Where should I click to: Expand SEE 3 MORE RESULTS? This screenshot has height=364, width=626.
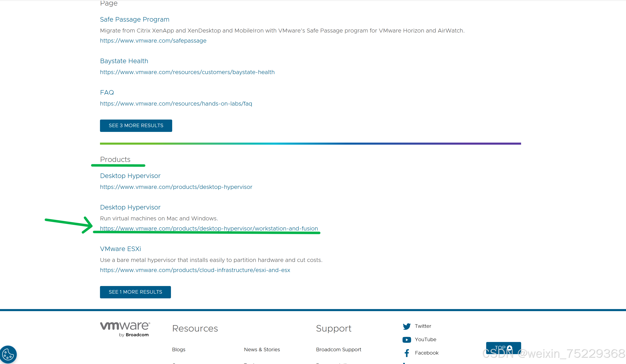(136, 126)
